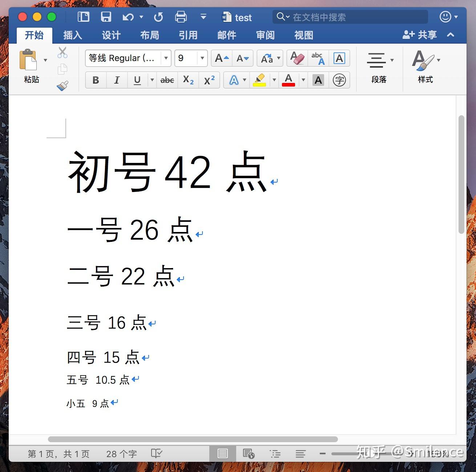The width and height of the screenshot is (476, 472).
Task: Switch to Outline view icon
Action: (x=275, y=453)
